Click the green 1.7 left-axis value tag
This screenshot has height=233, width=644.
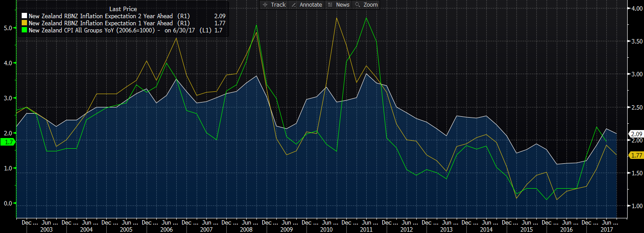(8, 142)
